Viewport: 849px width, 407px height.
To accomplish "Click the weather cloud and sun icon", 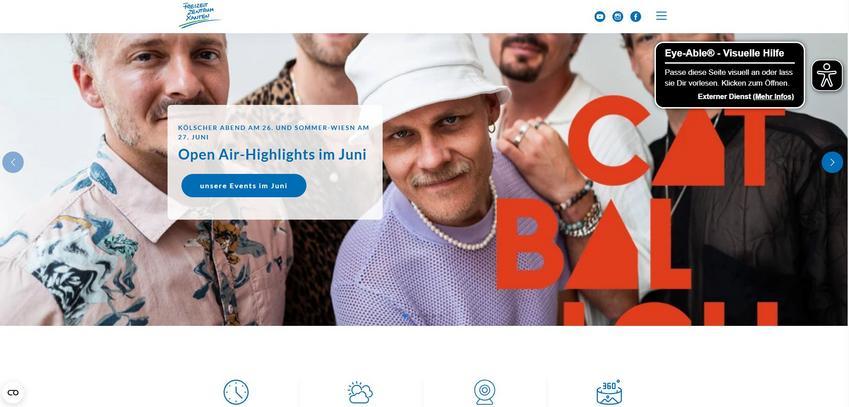I will tap(360, 392).
